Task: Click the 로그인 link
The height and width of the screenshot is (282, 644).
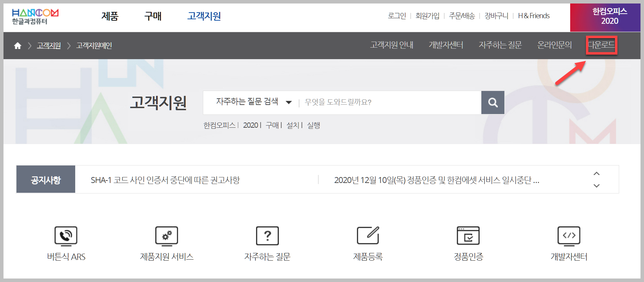Action: click(x=397, y=16)
